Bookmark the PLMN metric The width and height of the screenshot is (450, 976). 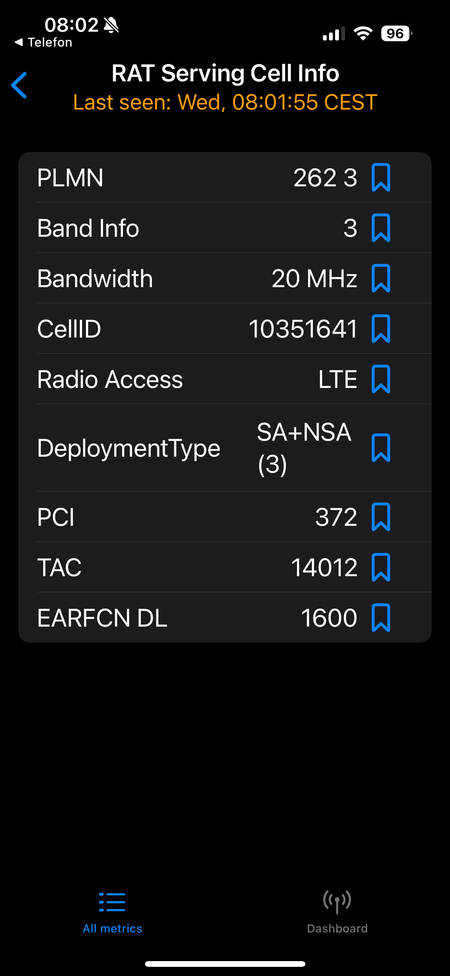click(x=381, y=178)
